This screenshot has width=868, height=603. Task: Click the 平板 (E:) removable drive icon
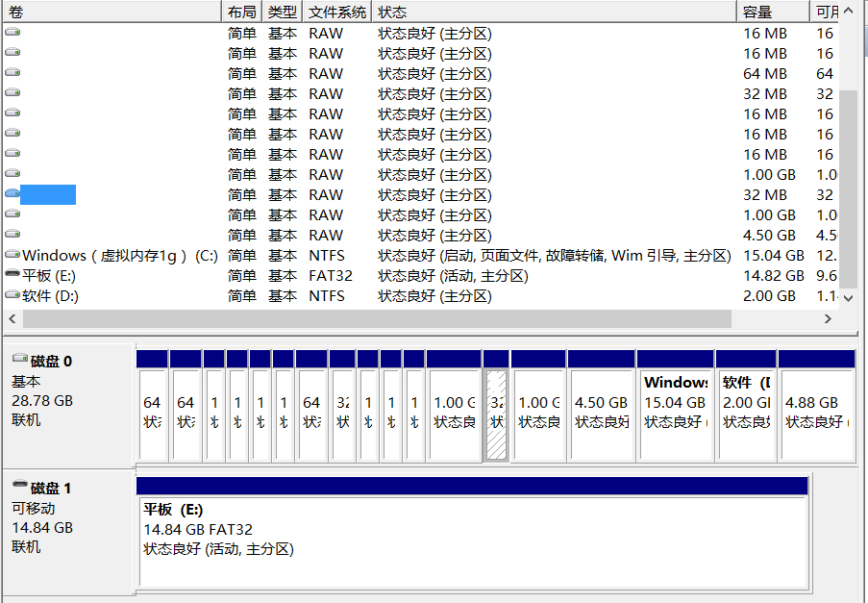point(12,273)
